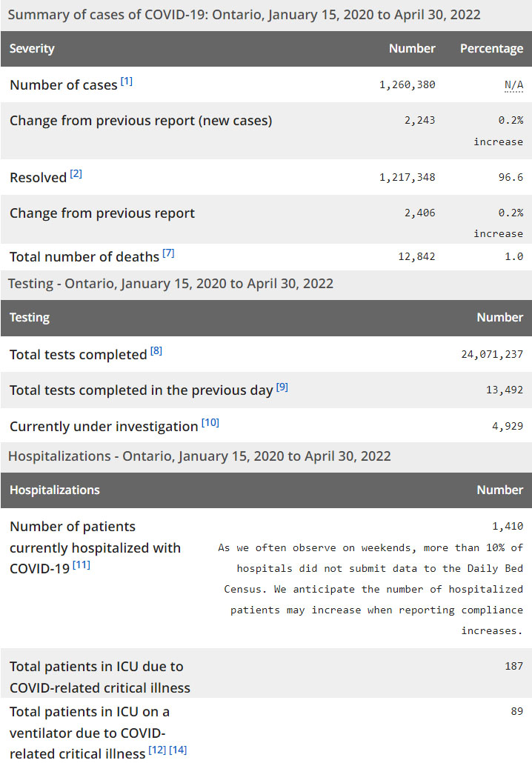Screen dimensions: 532x763
Task: Click the Hospitalizations table header label
Action: click(55, 490)
